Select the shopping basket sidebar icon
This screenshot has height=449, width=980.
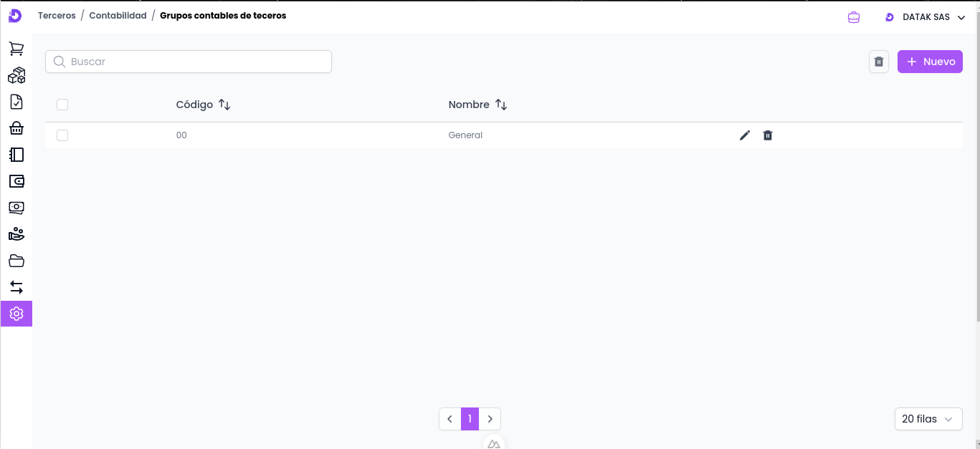(x=16, y=128)
